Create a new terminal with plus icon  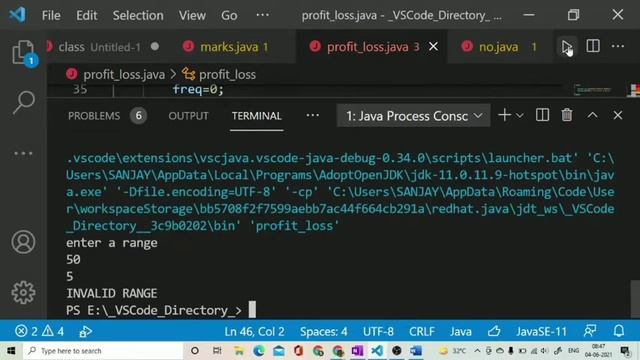pos(504,115)
